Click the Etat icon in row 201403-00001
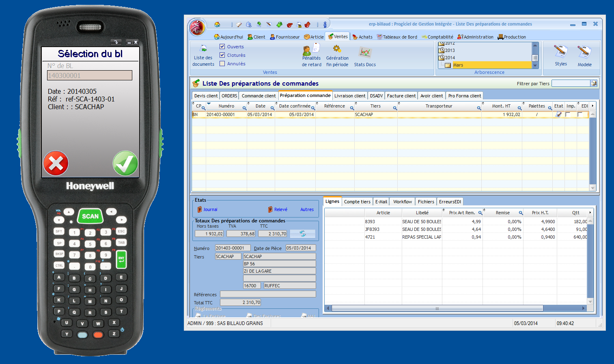 click(558, 114)
